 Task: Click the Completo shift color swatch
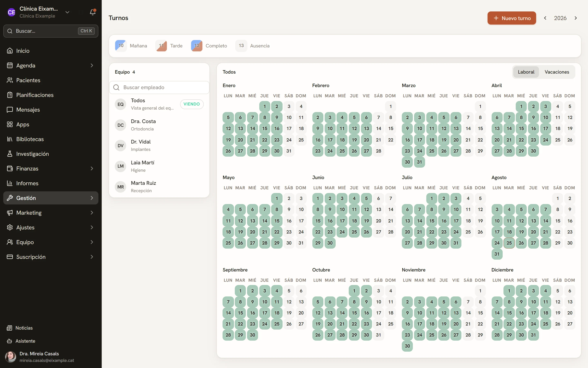click(x=197, y=46)
